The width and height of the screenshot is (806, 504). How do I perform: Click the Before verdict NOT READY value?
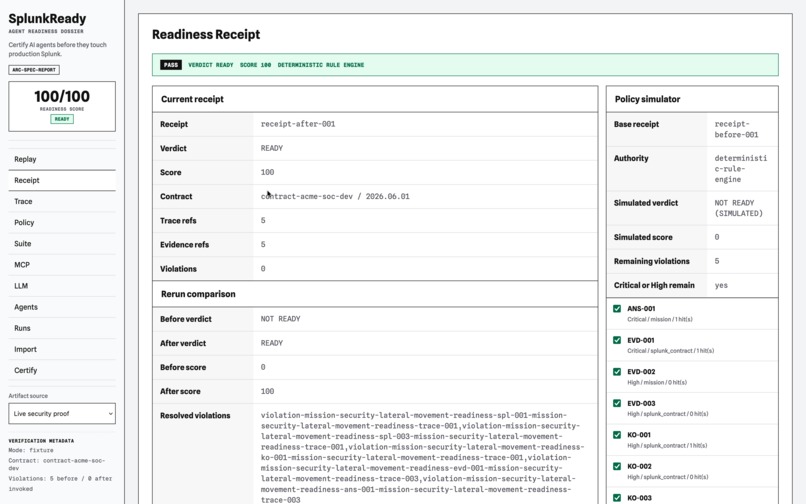pyautogui.click(x=280, y=319)
